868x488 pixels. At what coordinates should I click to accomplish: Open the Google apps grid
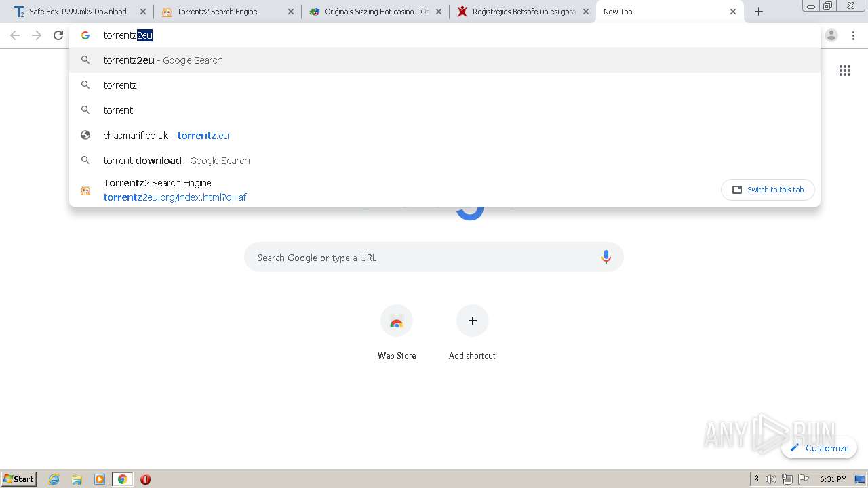pyautogui.click(x=845, y=70)
